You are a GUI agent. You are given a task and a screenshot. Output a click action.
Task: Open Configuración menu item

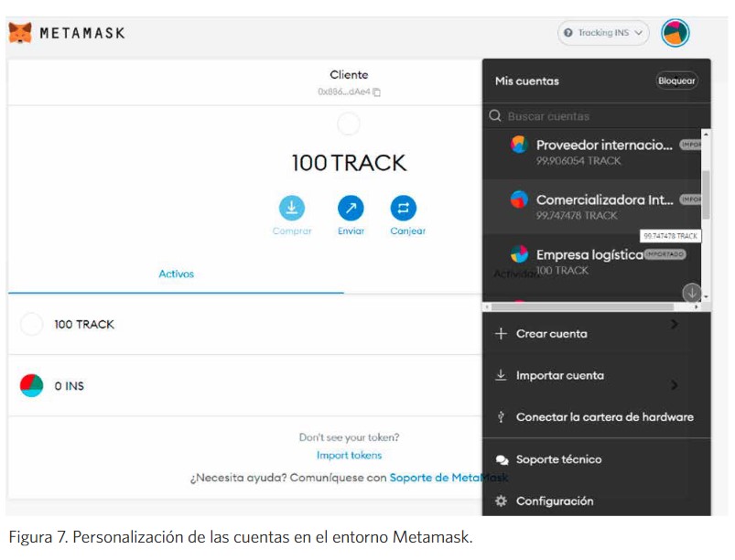(x=596, y=501)
